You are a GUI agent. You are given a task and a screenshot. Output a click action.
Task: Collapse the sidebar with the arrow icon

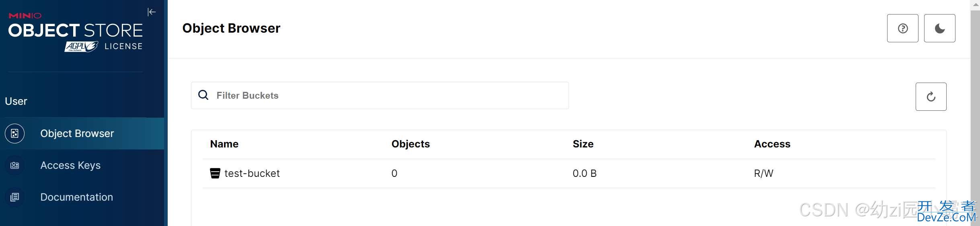click(x=152, y=12)
